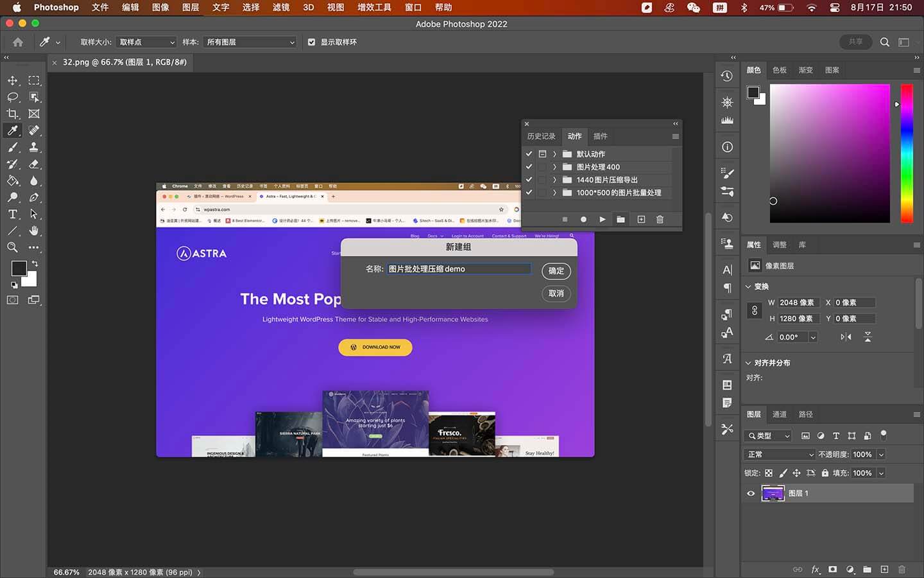Switch to the 色板 tab
The image size is (924, 578).
(780, 70)
